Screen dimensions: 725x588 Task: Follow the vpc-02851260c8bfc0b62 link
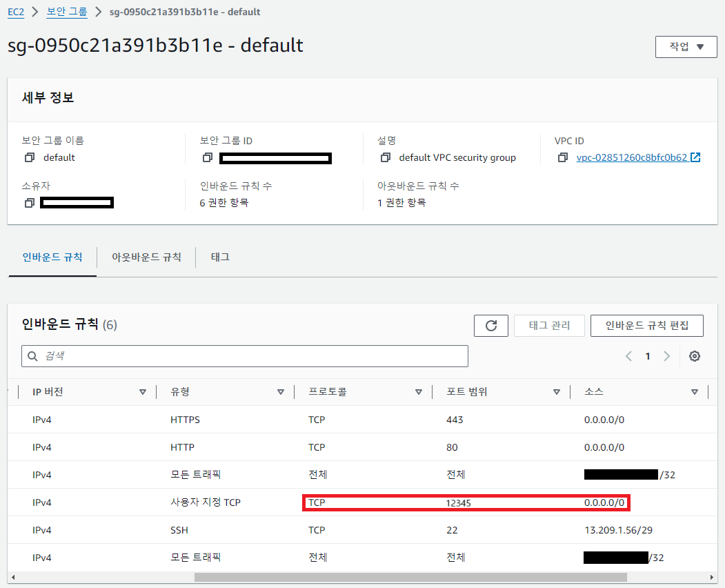pos(633,157)
